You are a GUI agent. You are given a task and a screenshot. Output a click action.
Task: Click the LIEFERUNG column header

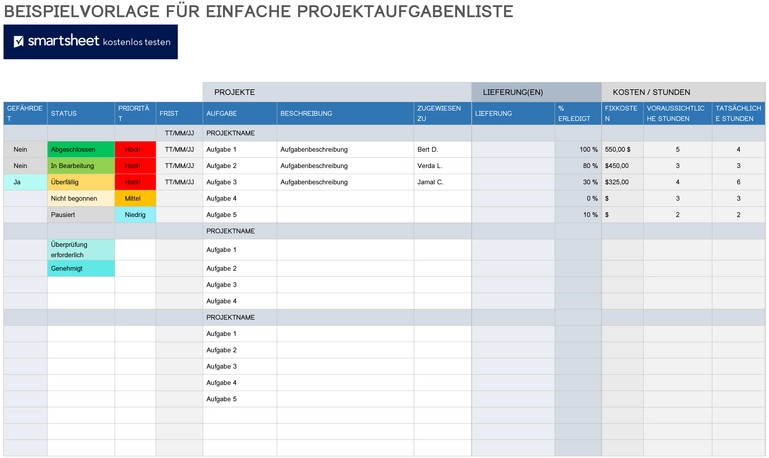(513, 113)
